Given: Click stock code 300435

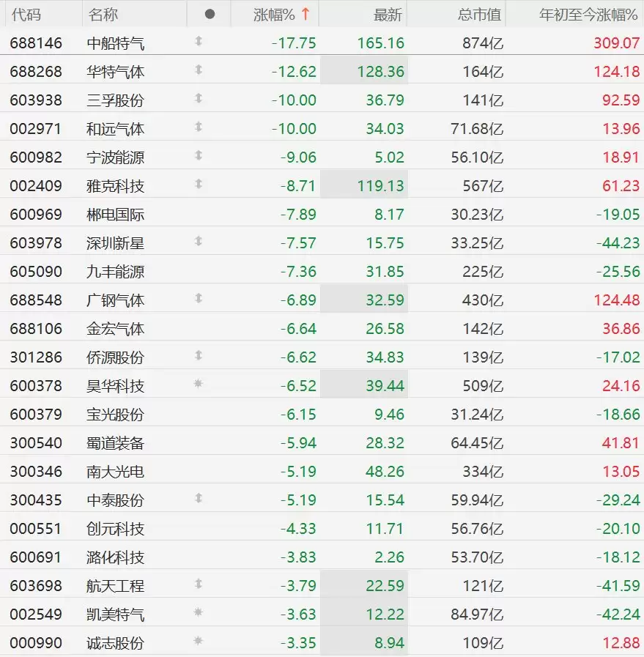Looking at the screenshot, I should pyautogui.click(x=36, y=500).
